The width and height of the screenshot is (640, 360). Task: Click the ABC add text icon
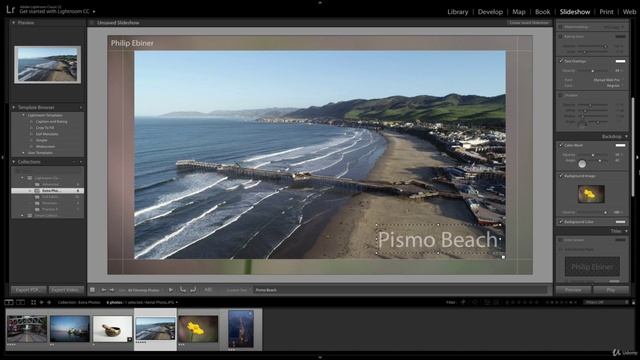(x=208, y=290)
